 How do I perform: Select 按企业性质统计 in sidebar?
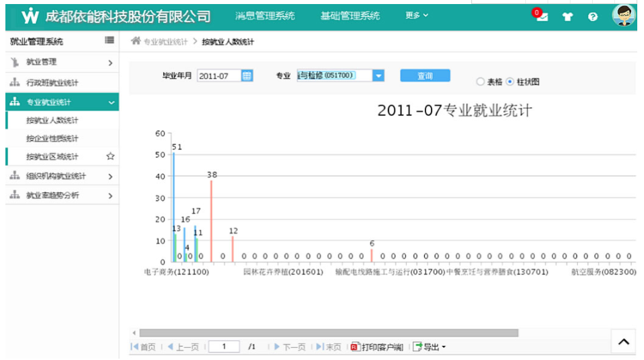point(52,138)
